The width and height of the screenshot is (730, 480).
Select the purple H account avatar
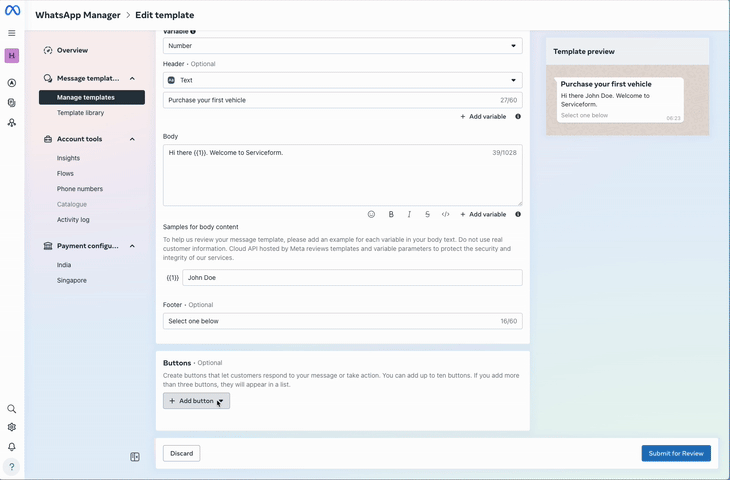click(12, 55)
